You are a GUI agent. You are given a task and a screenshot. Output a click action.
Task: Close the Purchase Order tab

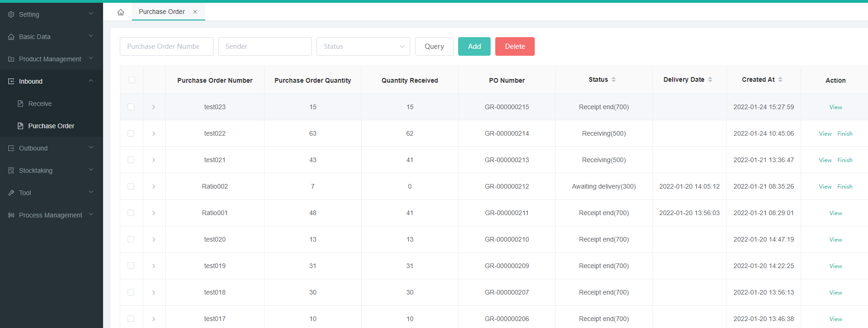pyautogui.click(x=195, y=12)
